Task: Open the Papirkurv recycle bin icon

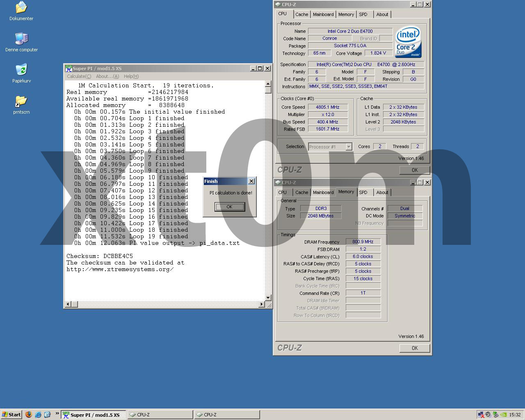Action: [x=21, y=70]
